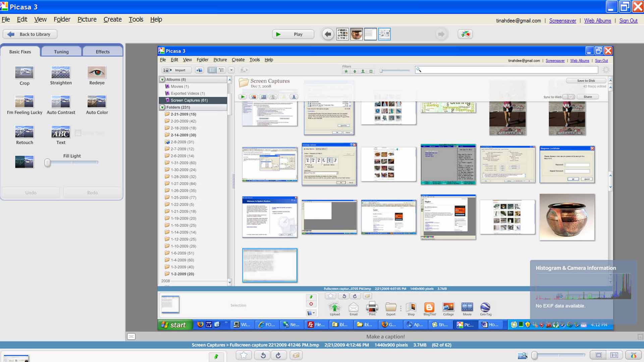
Task: Toggle Sync to Web in captured screenshot
Action: click(x=569, y=97)
